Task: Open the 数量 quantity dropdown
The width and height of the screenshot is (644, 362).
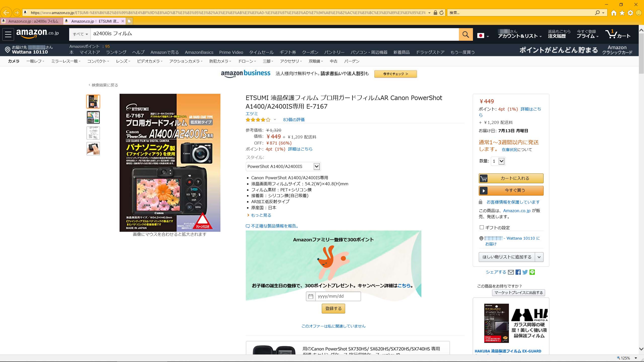Action: [498, 161]
